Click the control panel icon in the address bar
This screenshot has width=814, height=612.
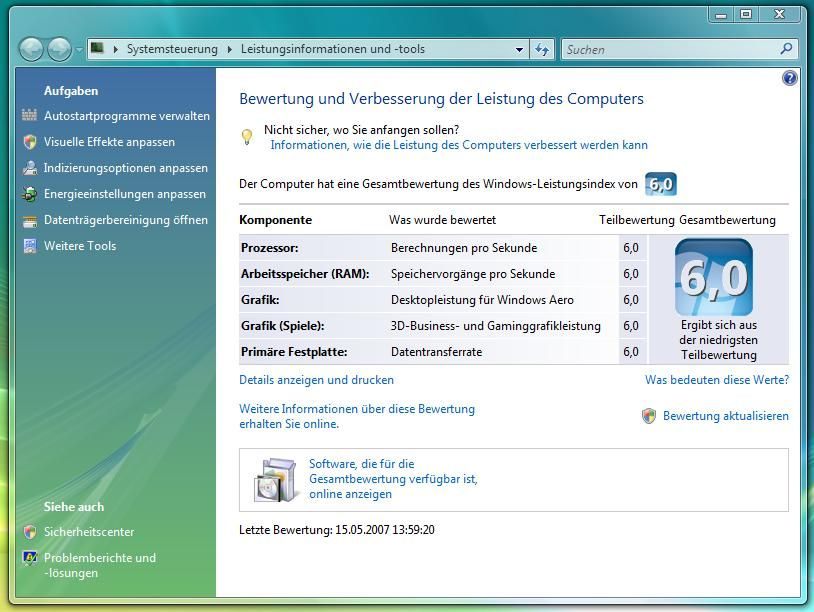pyautogui.click(x=97, y=49)
